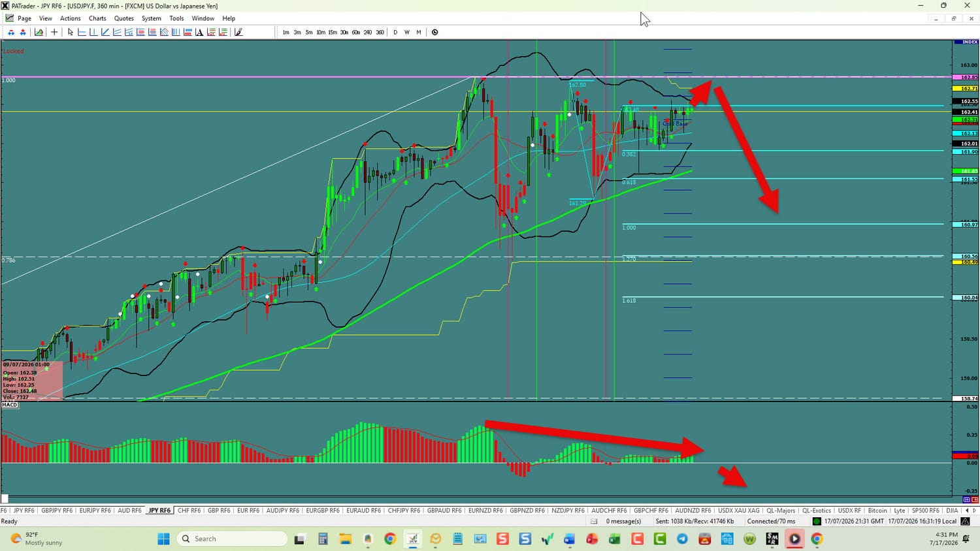
Task: Open the AUDCHF RF6 tab
Action: click(x=609, y=511)
